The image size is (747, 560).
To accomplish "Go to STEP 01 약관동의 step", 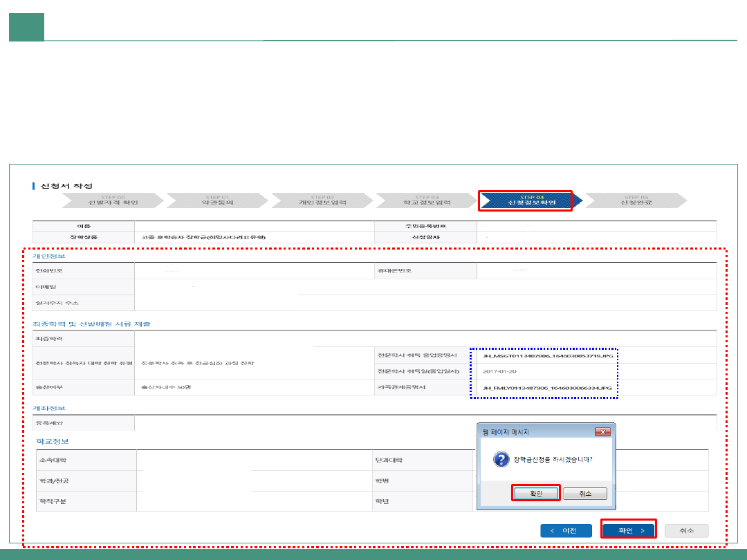I will [217, 200].
